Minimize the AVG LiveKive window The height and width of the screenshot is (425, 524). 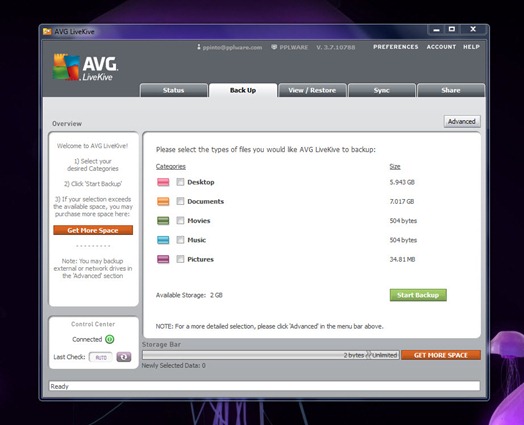(x=436, y=30)
